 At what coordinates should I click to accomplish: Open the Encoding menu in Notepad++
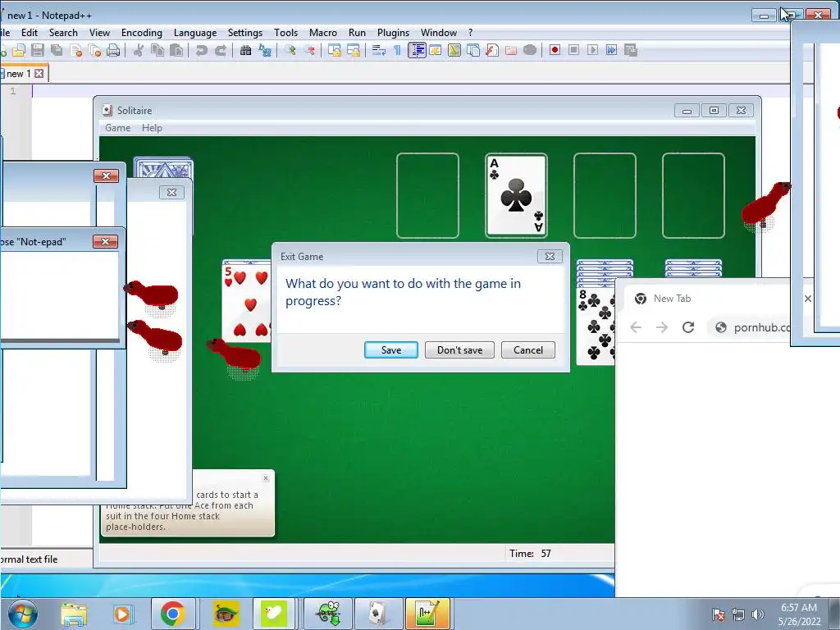click(141, 33)
